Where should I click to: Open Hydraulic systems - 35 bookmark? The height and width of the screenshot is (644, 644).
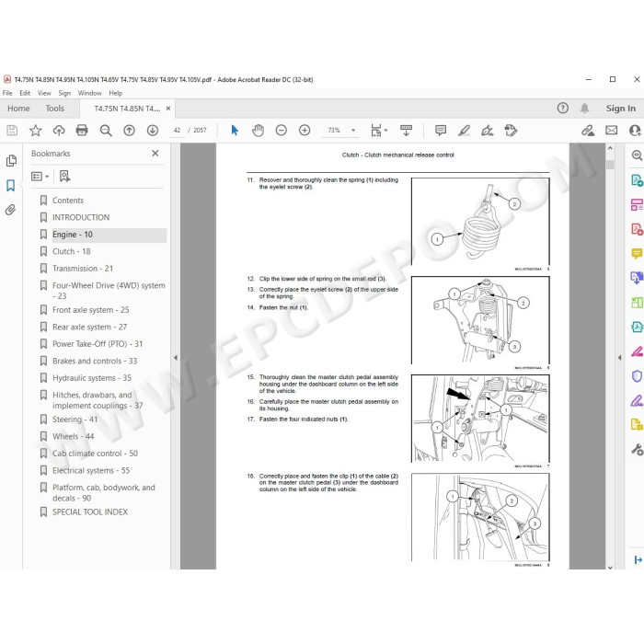tap(92, 378)
